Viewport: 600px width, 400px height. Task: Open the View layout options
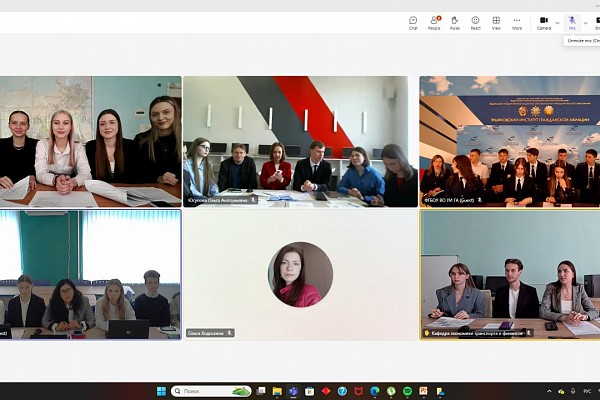click(496, 23)
